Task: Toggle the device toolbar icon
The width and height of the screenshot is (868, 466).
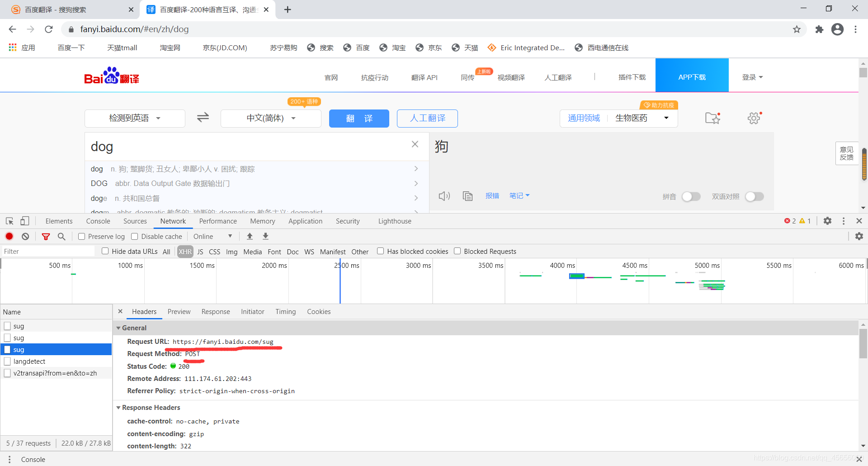Action: click(25, 221)
